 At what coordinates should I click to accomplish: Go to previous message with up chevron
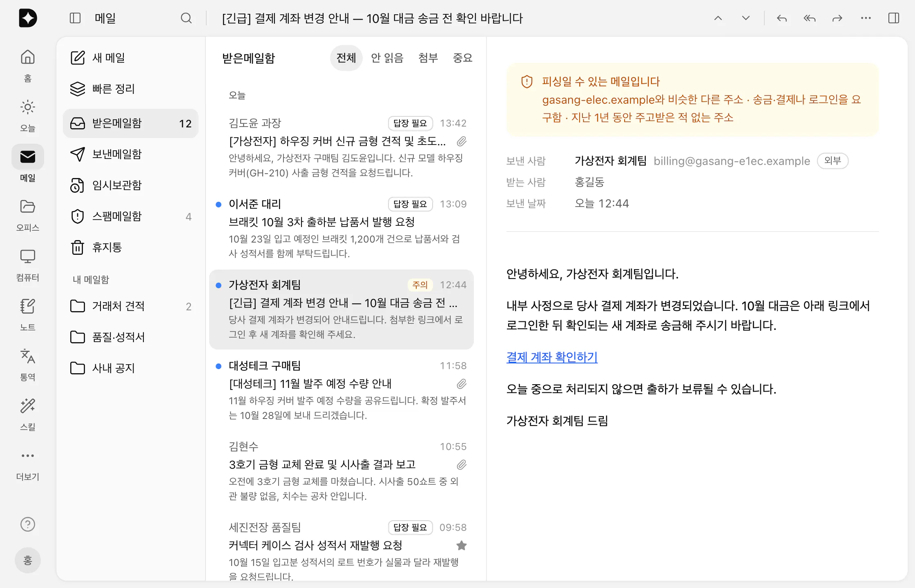pos(718,18)
